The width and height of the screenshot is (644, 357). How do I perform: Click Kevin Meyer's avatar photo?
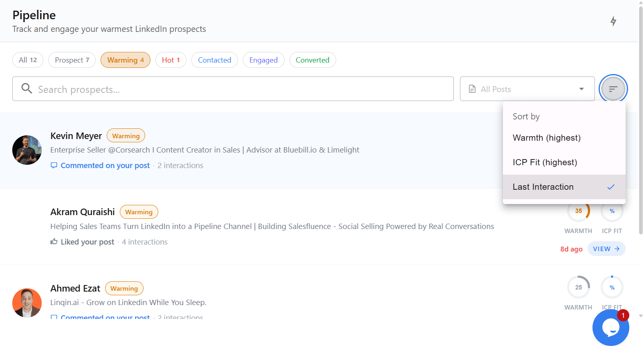click(27, 150)
